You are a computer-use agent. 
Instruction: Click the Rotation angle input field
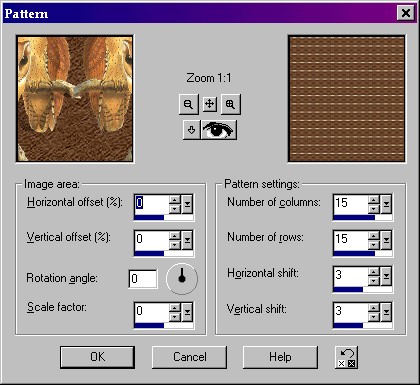[x=143, y=279]
